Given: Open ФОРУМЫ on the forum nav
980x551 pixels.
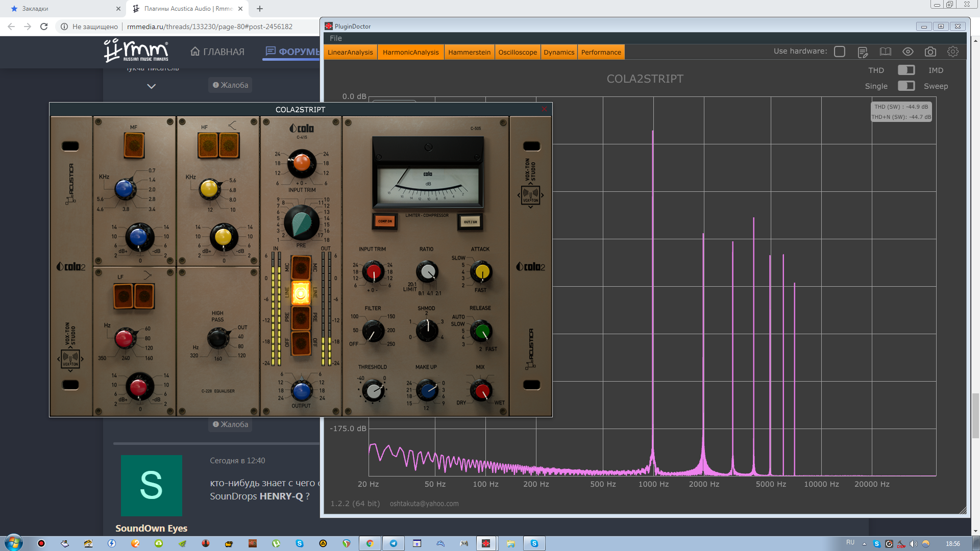Looking at the screenshot, I should [x=292, y=52].
